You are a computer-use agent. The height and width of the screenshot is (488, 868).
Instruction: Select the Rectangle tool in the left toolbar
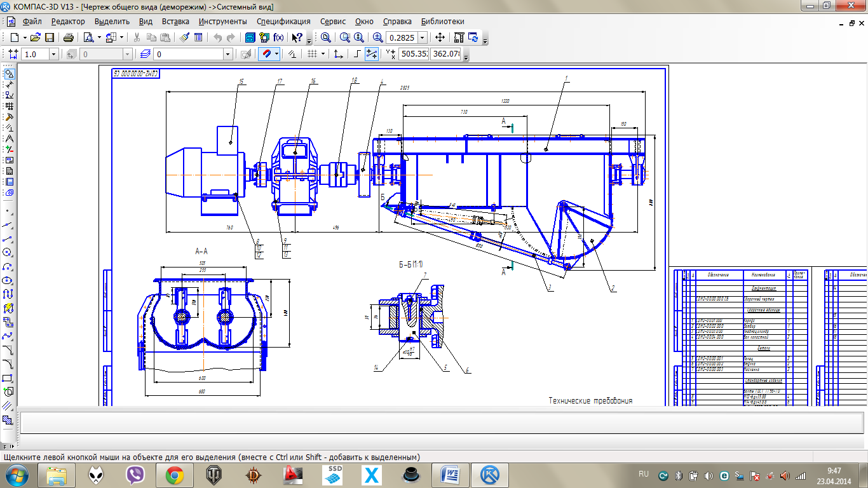(x=9, y=378)
